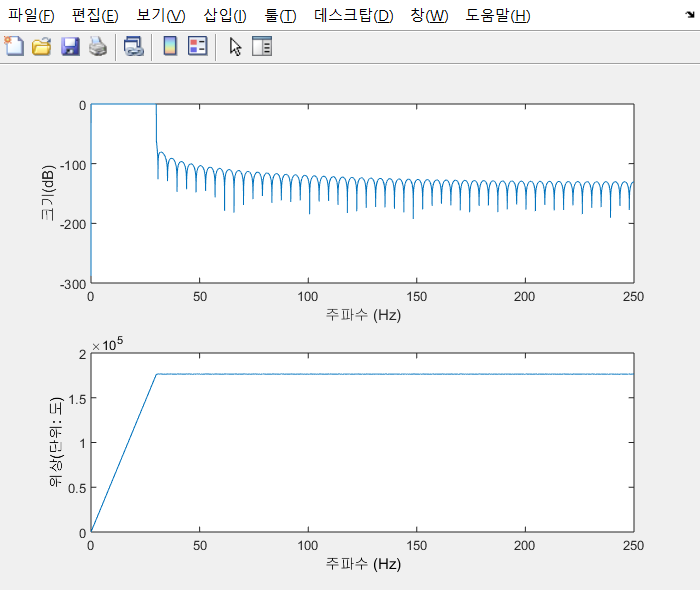The width and height of the screenshot is (700, 590).
Task: Open the 데스크탑(D) menu
Action: [354, 16]
